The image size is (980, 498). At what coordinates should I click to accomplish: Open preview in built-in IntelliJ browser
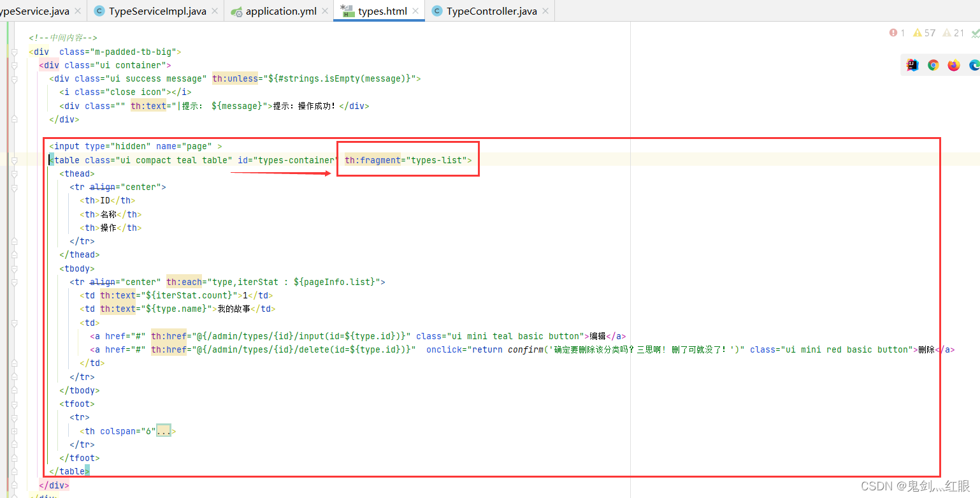[912, 65]
